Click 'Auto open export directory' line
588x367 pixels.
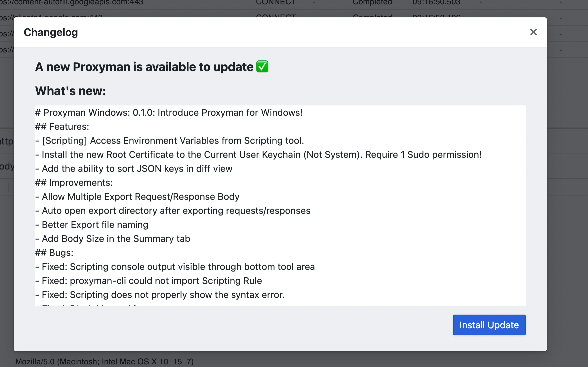click(x=173, y=211)
